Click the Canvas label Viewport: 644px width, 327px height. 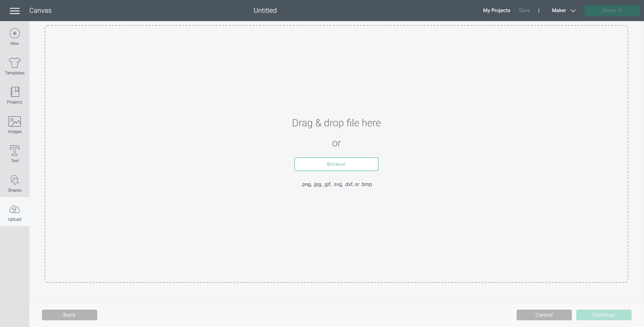40,10
